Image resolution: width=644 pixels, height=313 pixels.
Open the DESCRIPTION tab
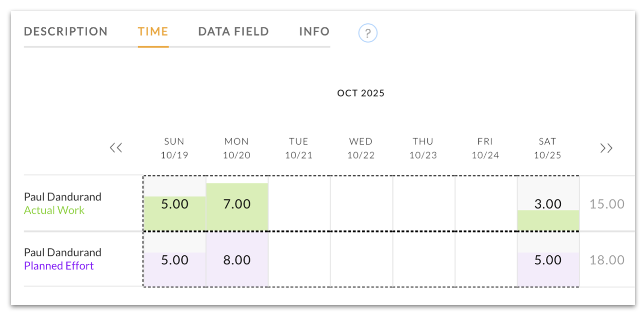point(66,31)
